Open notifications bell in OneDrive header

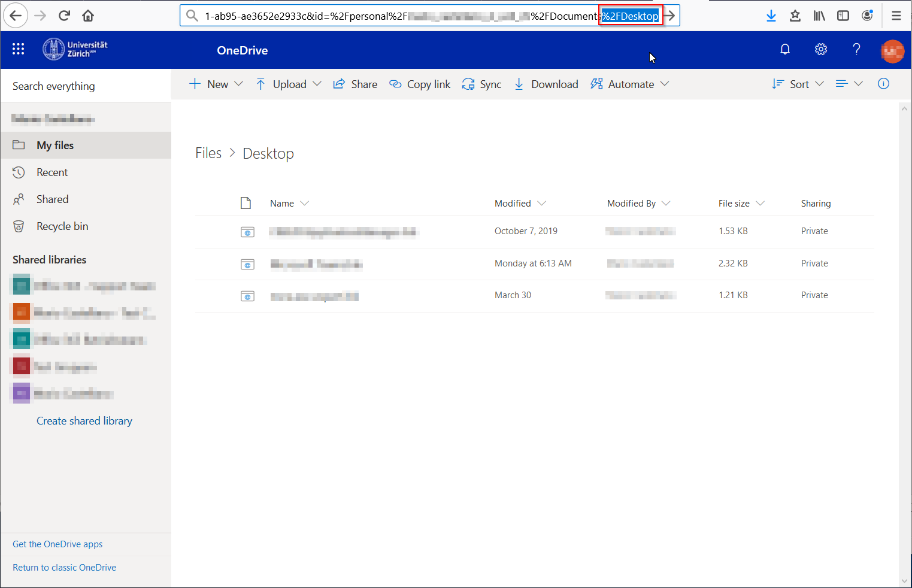pyautogui.click(x=785, y=49)
